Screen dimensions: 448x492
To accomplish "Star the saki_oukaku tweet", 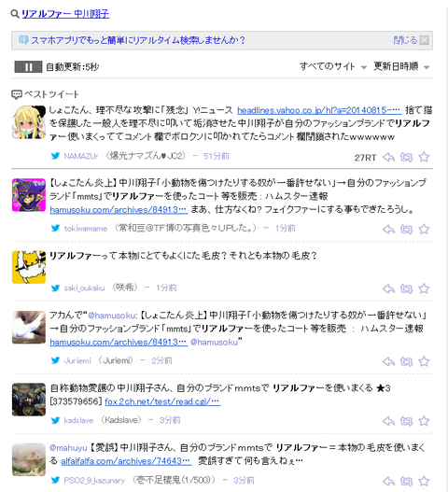I will pos(424,288).
